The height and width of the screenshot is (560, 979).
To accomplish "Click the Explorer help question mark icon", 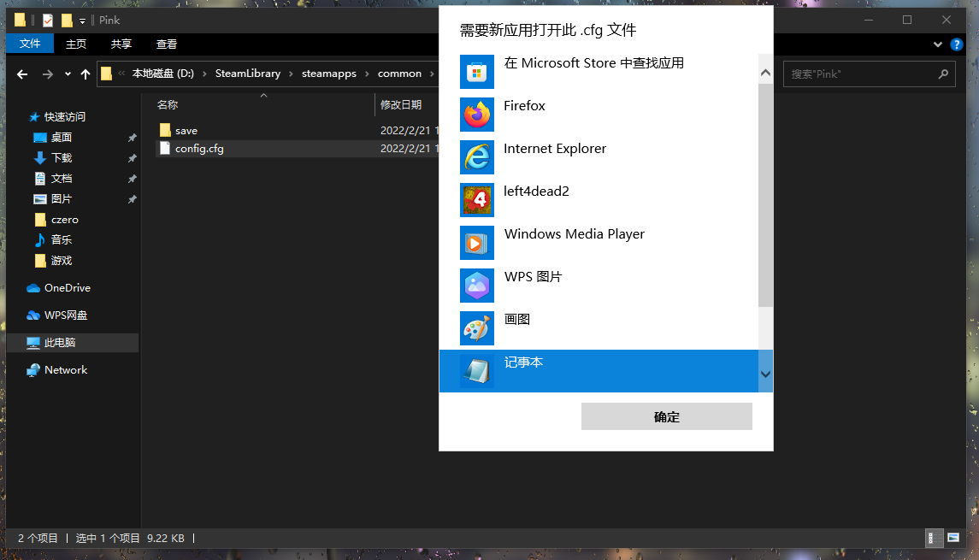I will tap(956, 44).
